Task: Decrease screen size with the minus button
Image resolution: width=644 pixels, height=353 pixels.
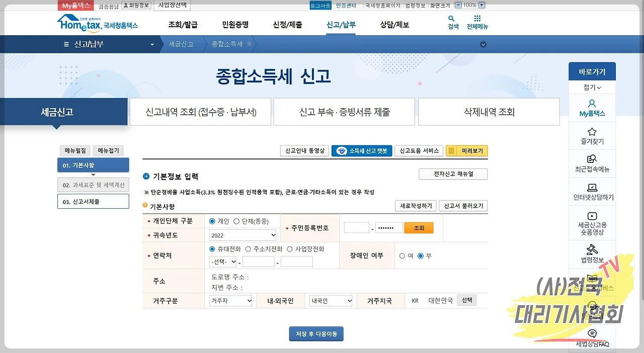Action: [458, 5]
